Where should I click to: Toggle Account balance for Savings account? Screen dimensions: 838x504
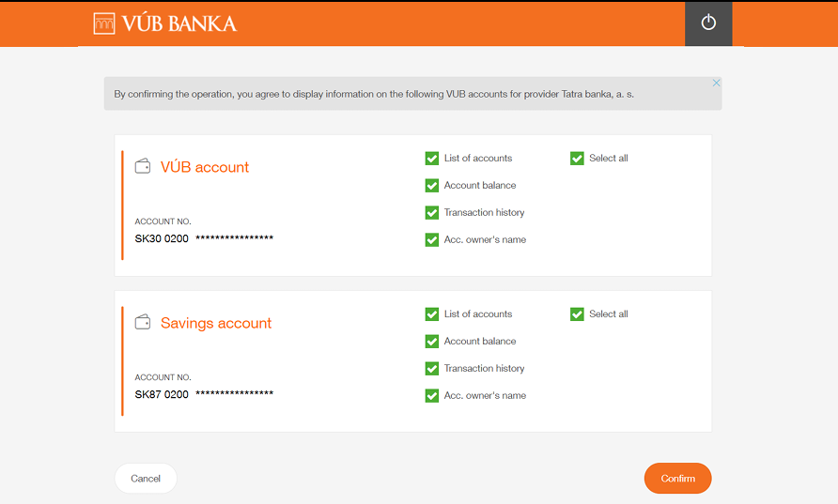click(432, 342)
